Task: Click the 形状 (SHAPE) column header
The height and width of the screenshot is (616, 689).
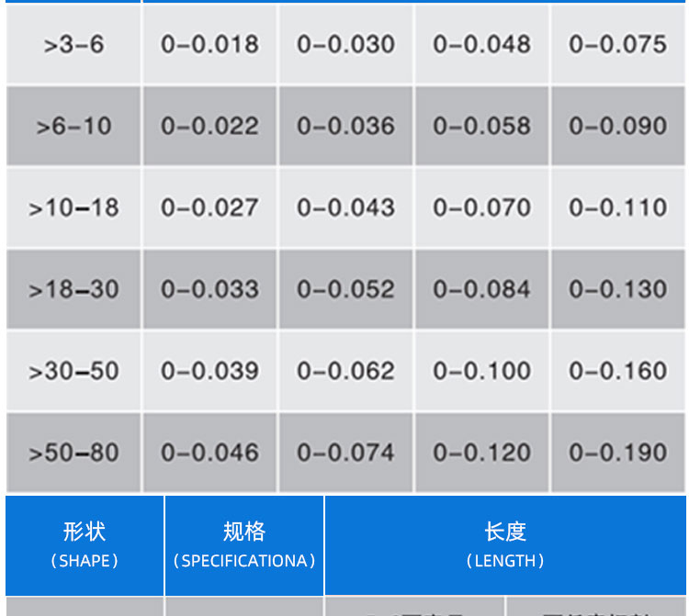Action: [85, 544]
